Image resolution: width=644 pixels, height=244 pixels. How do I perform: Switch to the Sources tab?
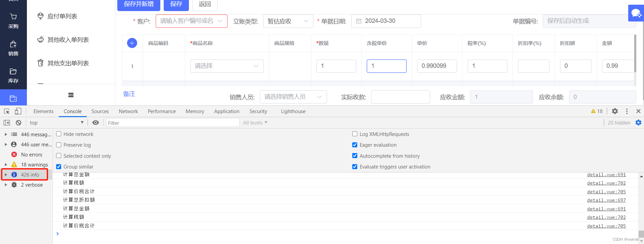coord(100,111)
